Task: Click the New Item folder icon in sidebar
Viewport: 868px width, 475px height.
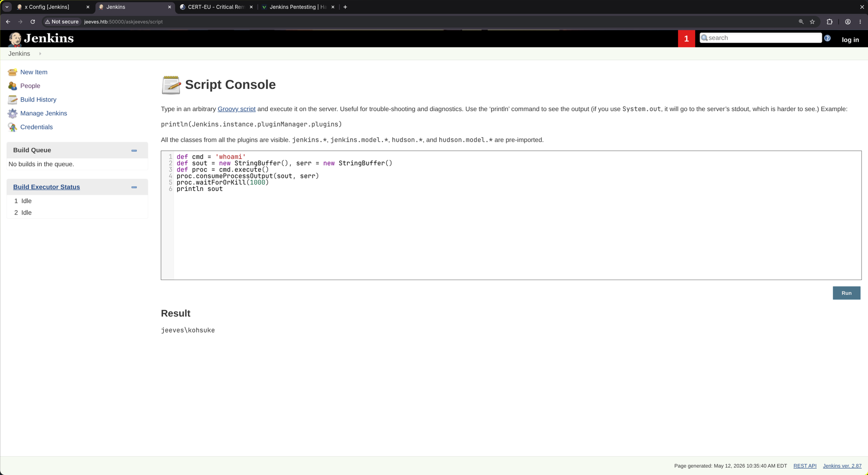Action: [x=13, y=72]
